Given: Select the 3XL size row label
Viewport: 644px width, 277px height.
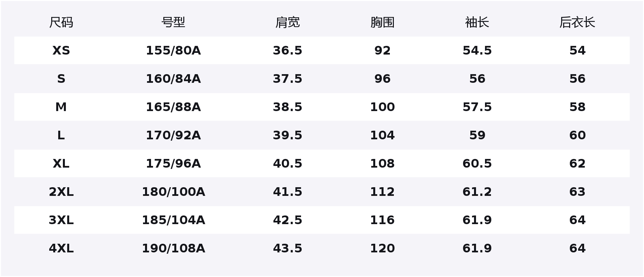Looking at the screenshot, I should pyautogui.click(x=61, y=220).
